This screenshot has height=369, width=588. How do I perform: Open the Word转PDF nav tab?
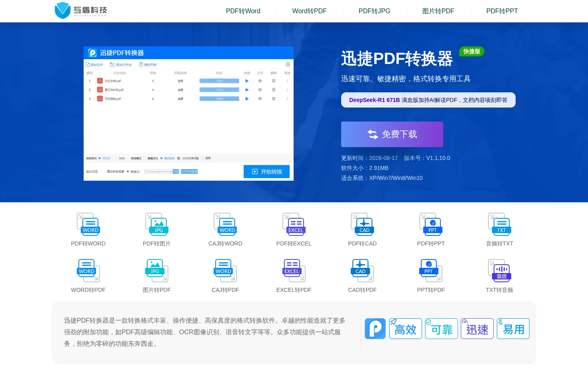(310, 11)
